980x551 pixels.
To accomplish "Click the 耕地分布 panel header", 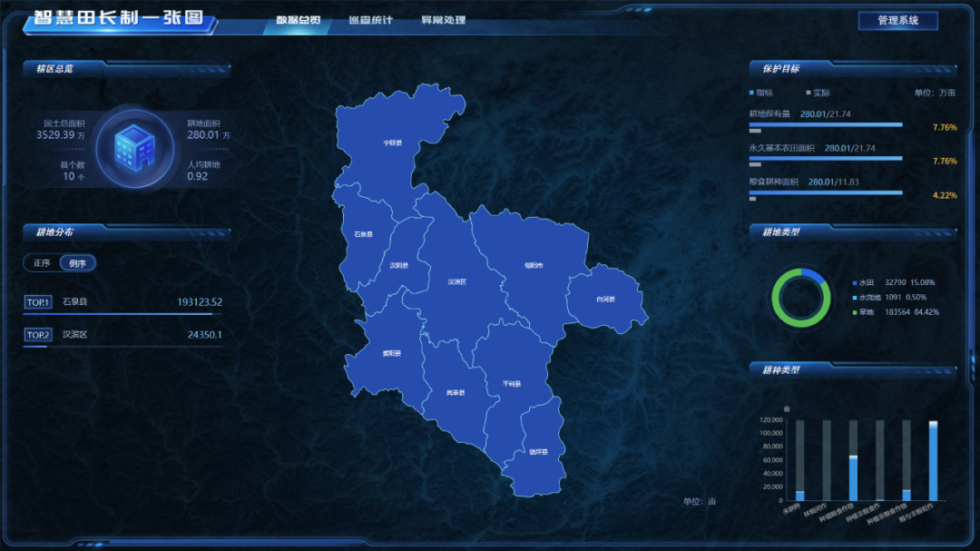I will click(x=126, y=232).
